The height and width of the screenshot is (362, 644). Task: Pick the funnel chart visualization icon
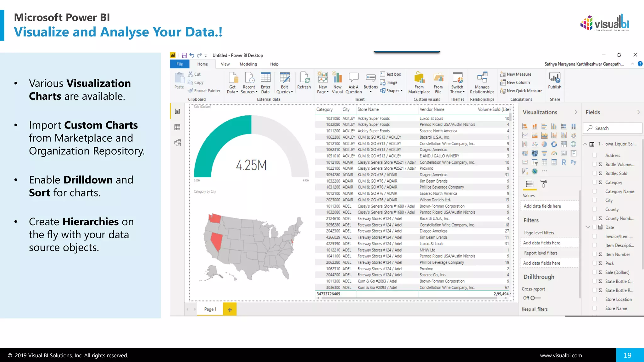point(544,153)
